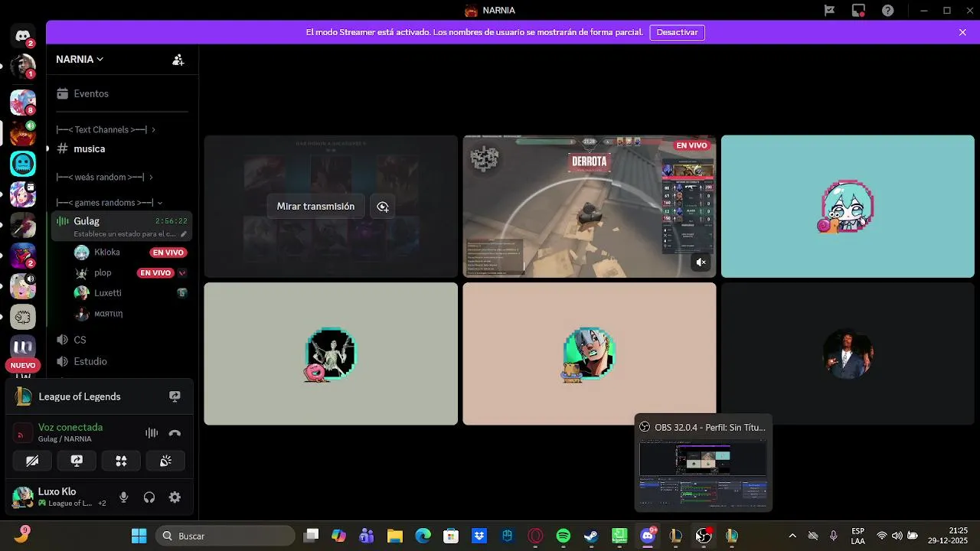Screen dimensions: 980x551
Task: Unmute the live stream audio speaker icon
Action: point(701,262)
